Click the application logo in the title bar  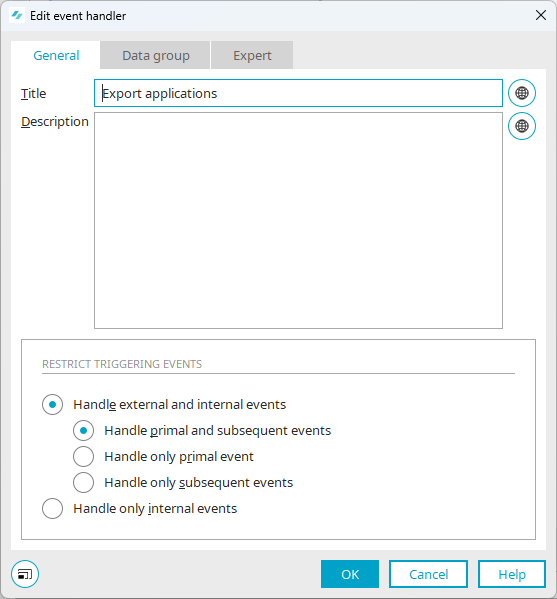click(17, 16)
